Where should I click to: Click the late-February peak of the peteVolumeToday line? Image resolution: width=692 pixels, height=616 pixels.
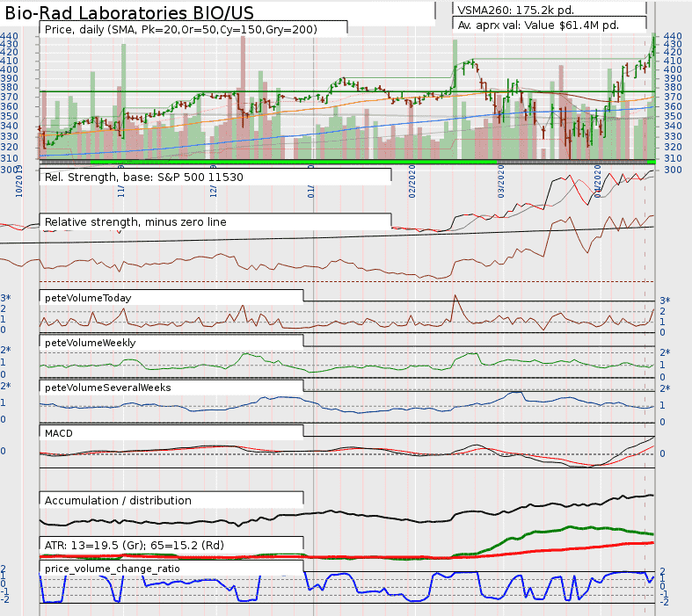(455, 295)
